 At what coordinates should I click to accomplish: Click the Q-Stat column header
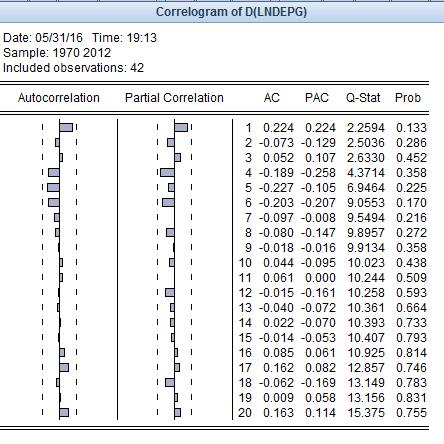(363, 98)
